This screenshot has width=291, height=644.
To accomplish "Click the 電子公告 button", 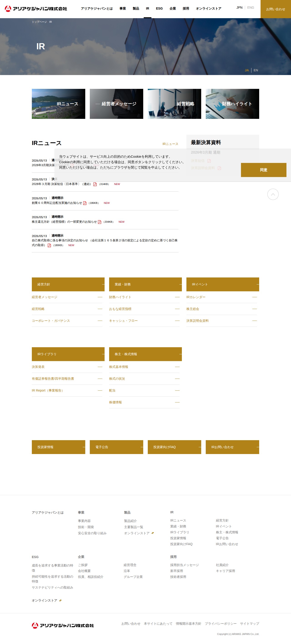I will (x=117, y=447).
